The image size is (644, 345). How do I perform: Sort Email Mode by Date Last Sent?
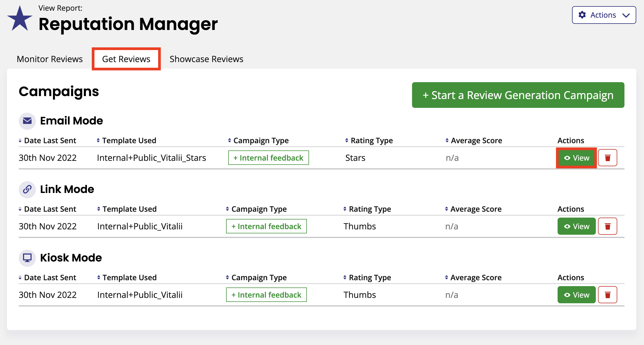[48, 141]
